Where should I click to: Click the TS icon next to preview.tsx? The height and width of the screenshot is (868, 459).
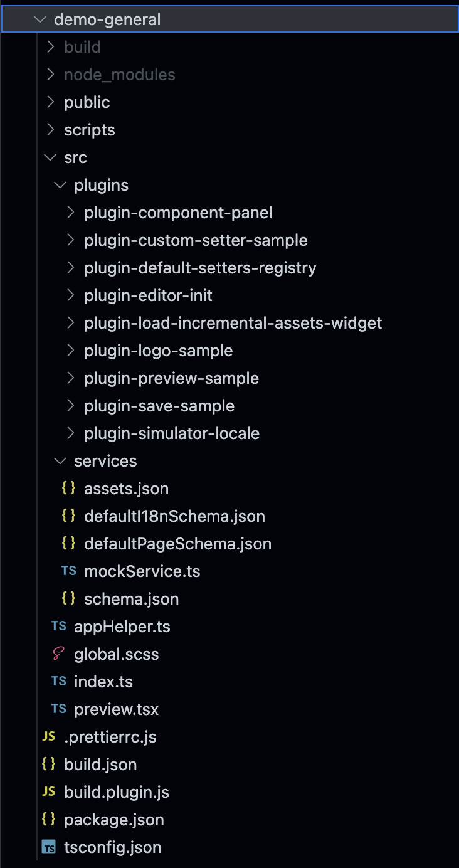(x=58, y=709)
